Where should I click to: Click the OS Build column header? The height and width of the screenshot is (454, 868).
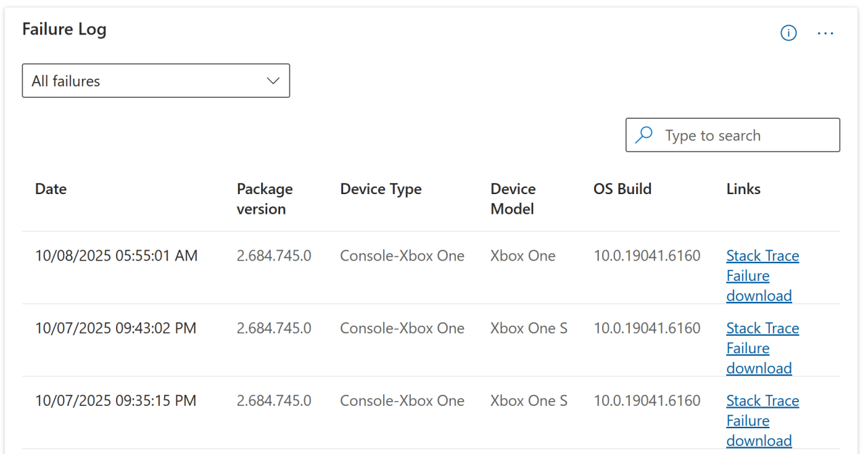[x=622, y=189]
